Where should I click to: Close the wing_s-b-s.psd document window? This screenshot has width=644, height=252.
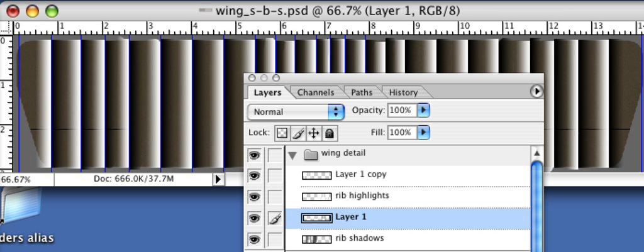click(13, 11)
